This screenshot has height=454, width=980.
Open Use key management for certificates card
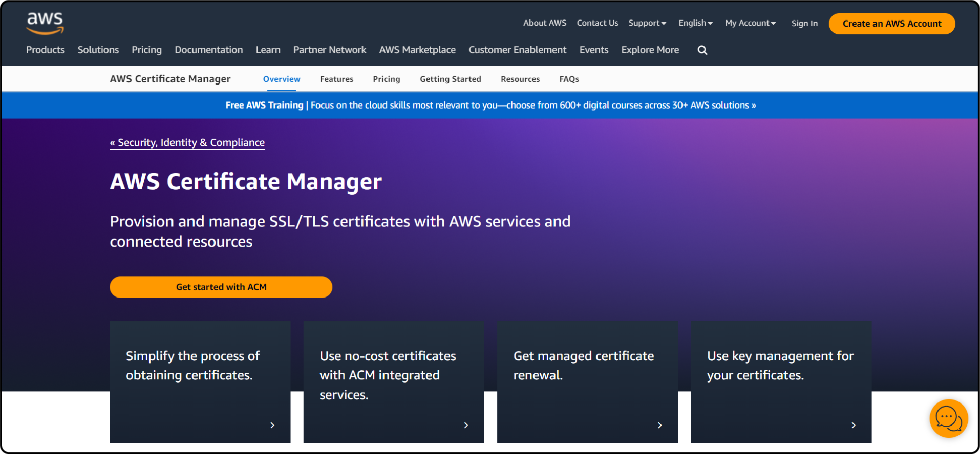click(x=781, y=382)
